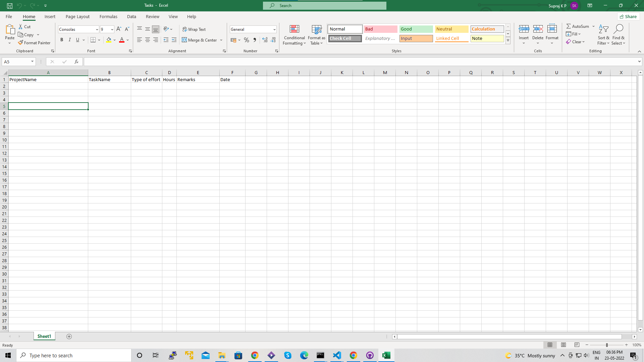644x362 pixels.
Task: Add a new sheet with the plus button
Action: [69, 336]
